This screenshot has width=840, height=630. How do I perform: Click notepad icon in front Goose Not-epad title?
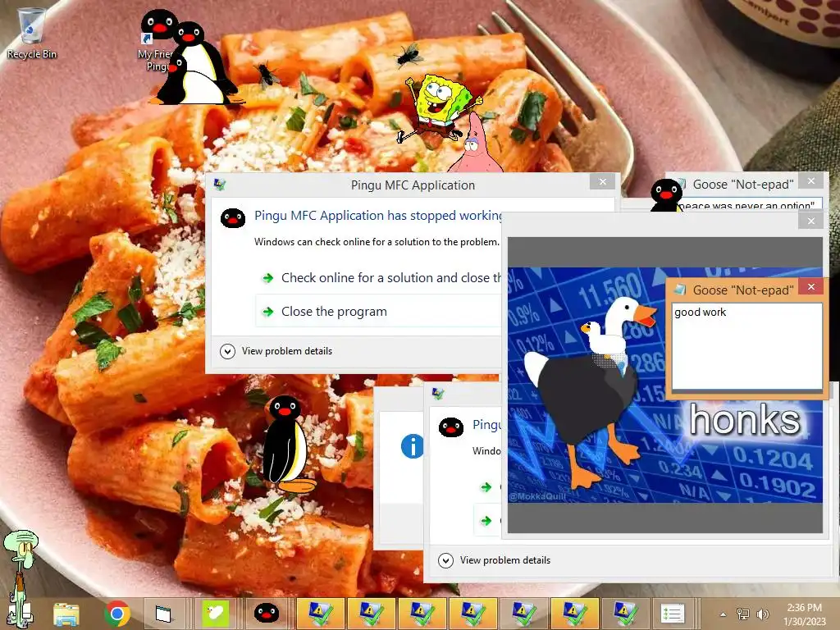click(680, 290)
